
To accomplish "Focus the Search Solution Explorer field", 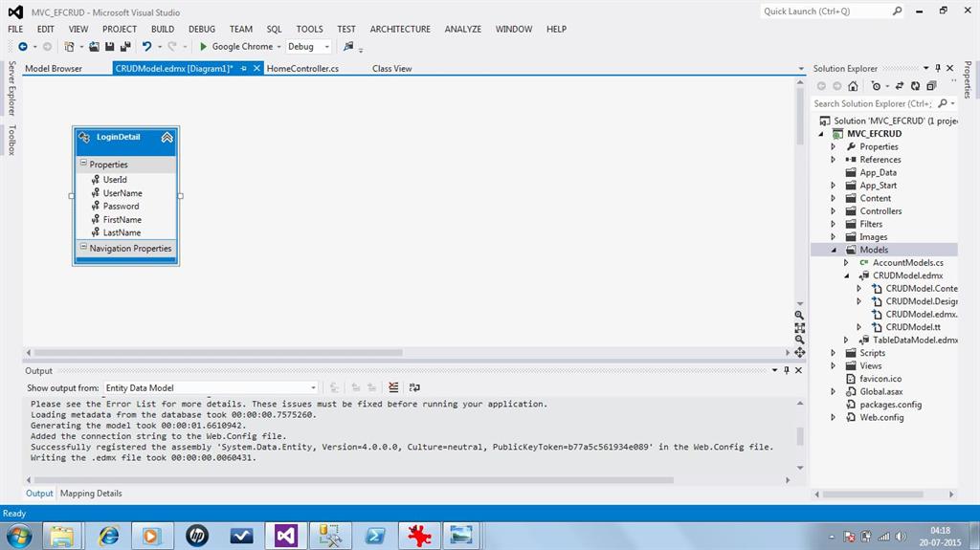I will (883, 103).
